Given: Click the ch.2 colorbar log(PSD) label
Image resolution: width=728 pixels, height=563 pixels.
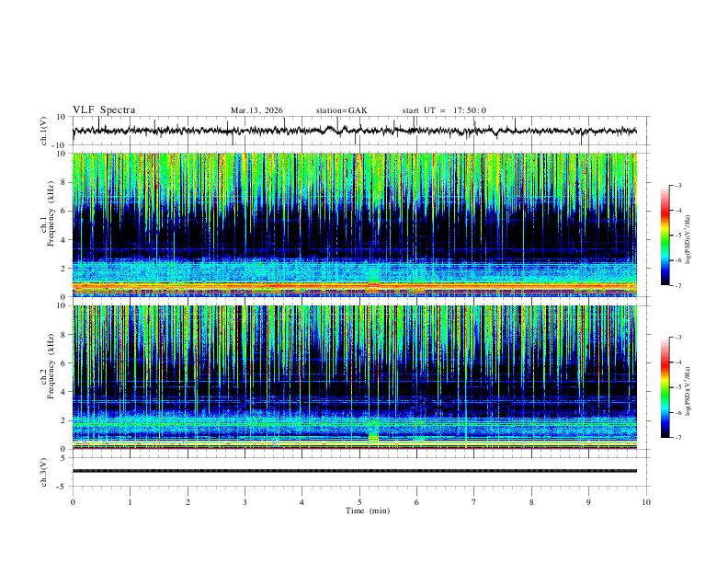Looking at the screenshot, I should (x=688, y=391).
